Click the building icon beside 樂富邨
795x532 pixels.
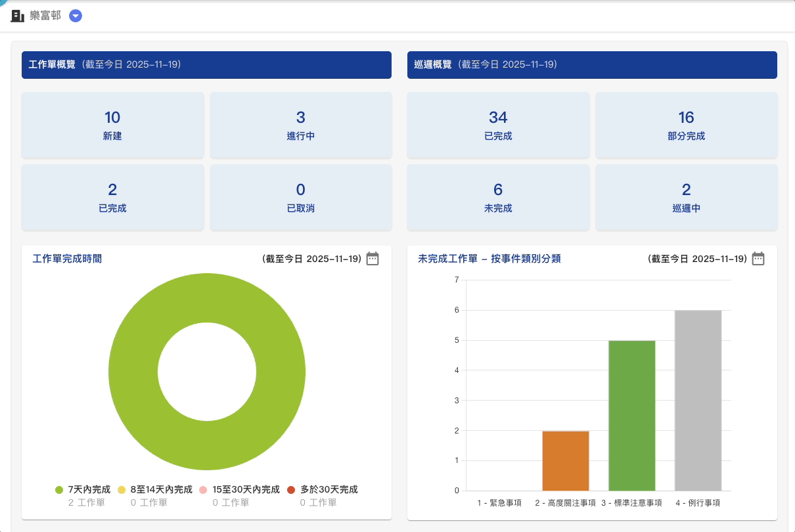click(x=18, y=15)
